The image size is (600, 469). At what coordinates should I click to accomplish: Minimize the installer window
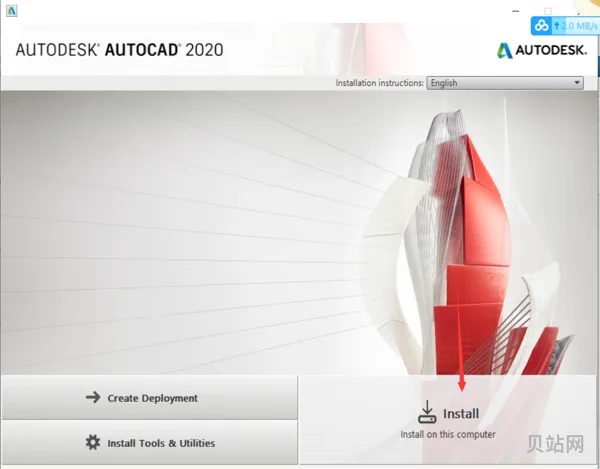point(515,11)
